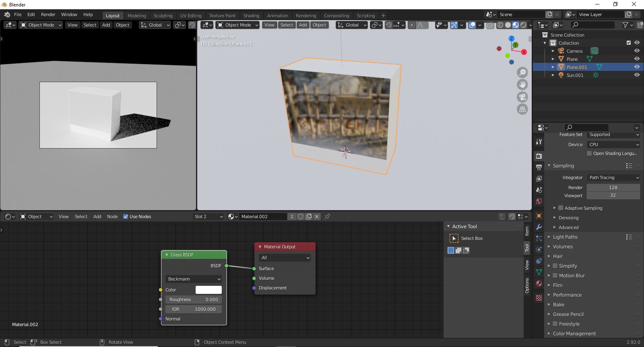Open Device CPU dropdown

(x=613, y=145)
